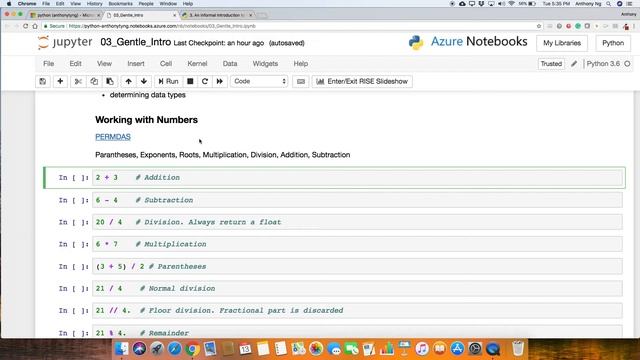Open the notebook File menu
640x360 pixels.
49,64
